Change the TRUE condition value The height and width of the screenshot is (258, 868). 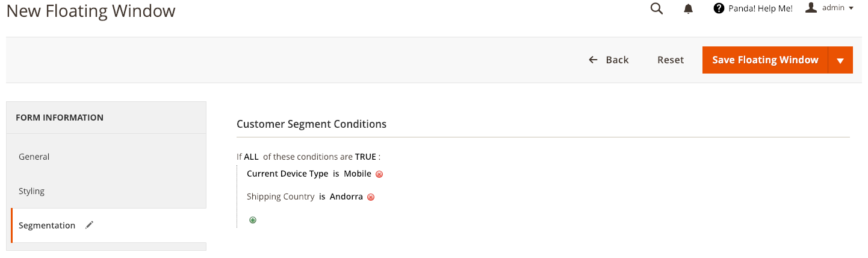tap(365, 157)
